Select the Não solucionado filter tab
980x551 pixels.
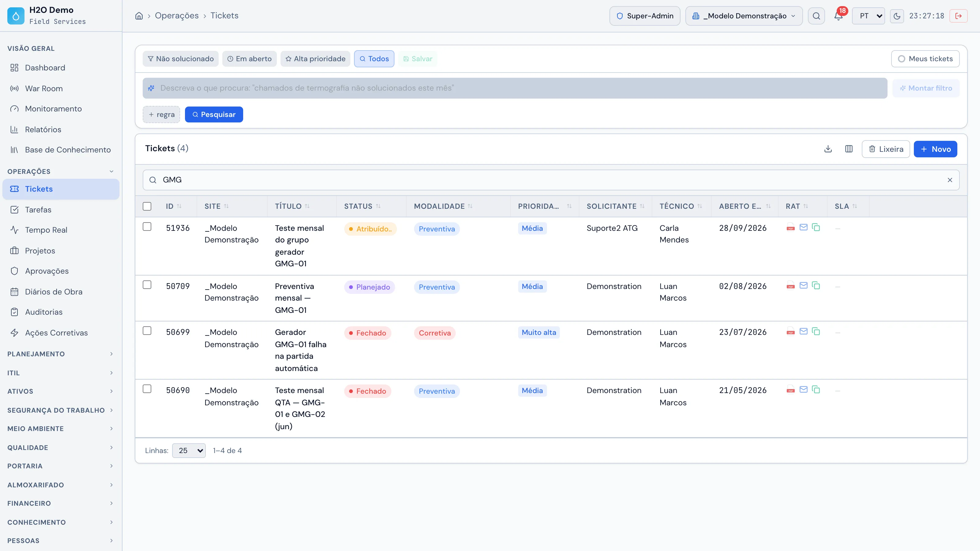(x=181, y=58)
